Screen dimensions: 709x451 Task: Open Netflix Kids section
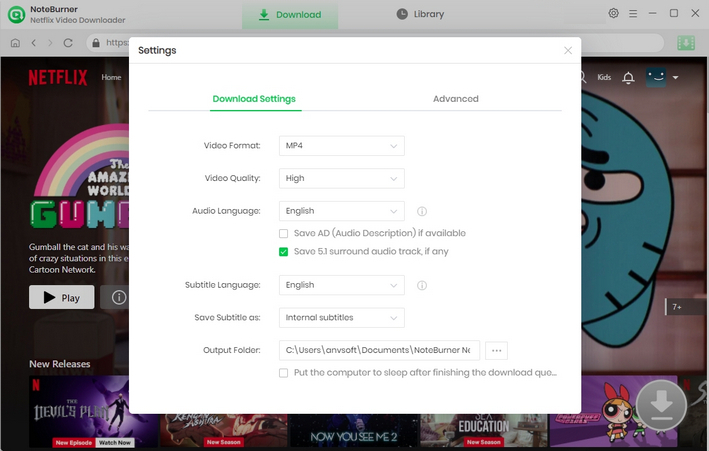pos(604,77)
